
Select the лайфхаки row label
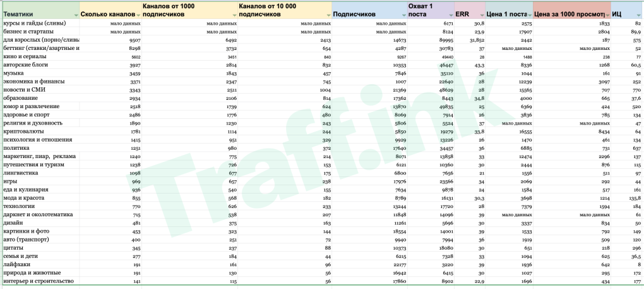point(40,264)
